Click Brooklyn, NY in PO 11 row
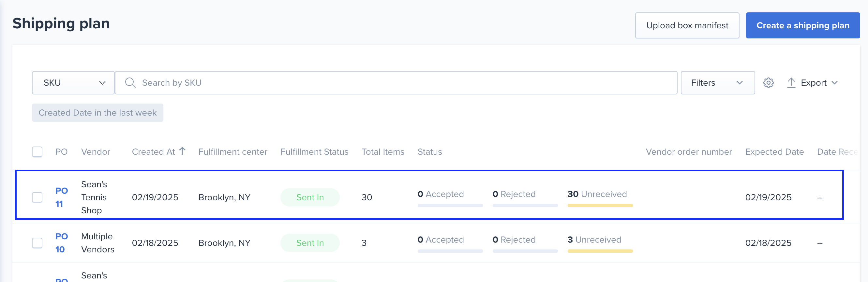The height and width of the screenshot is (282, 868). (224, 198)
